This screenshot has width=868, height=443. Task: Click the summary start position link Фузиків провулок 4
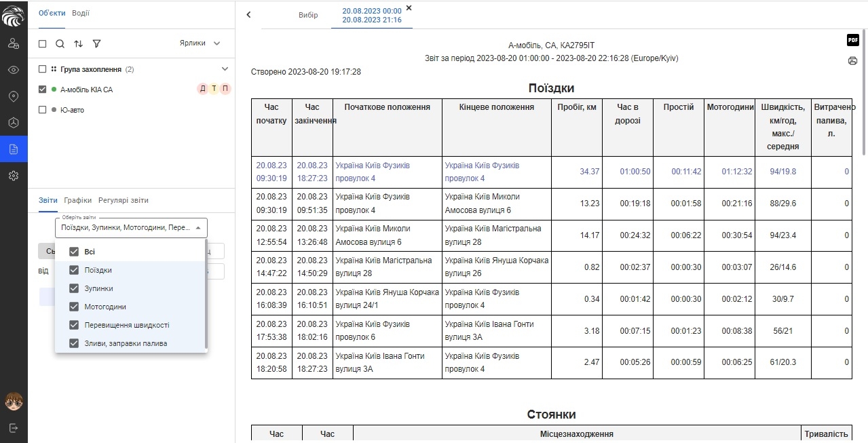click(373, 172)
